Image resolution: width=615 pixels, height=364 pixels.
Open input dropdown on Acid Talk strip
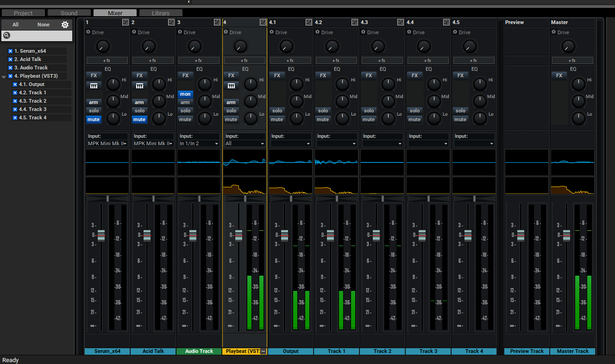[153, 143]
